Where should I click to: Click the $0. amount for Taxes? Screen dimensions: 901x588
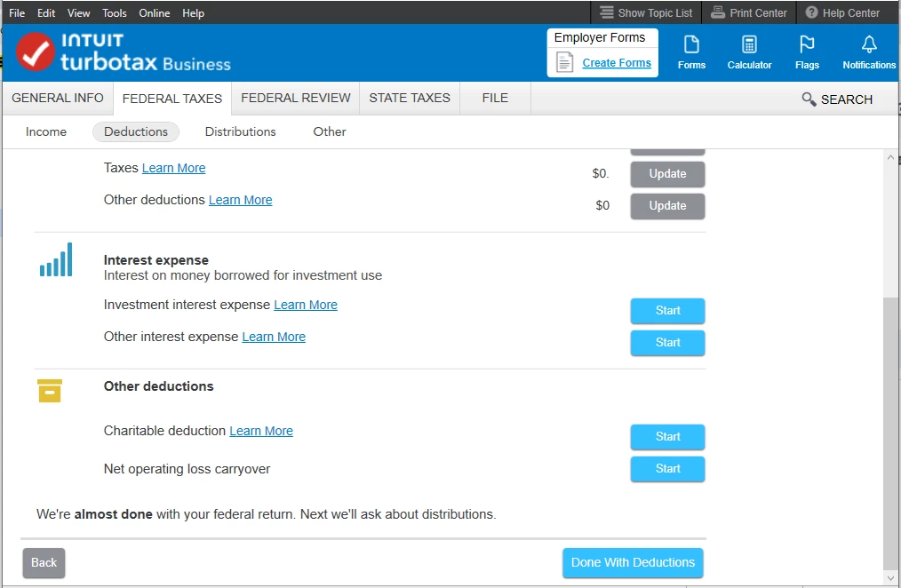pyautogui.click(x=601, y=173)
